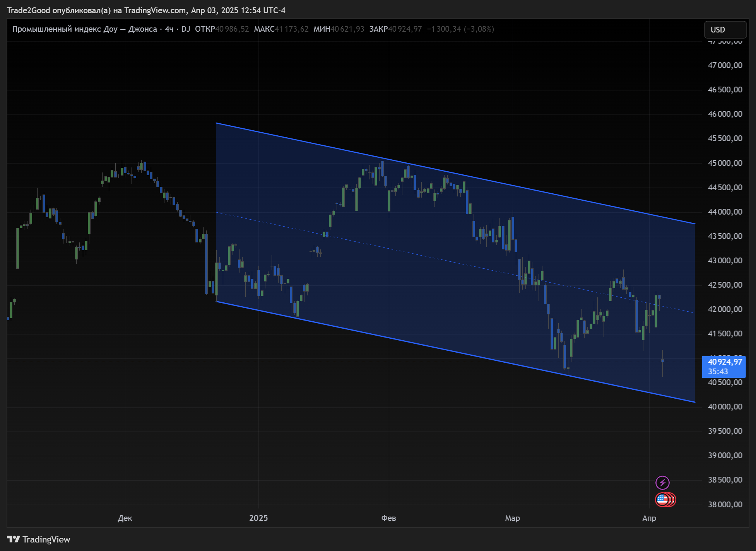Open the USD currency selector
Screen dimensions: 756x551
tap(725, 30)
